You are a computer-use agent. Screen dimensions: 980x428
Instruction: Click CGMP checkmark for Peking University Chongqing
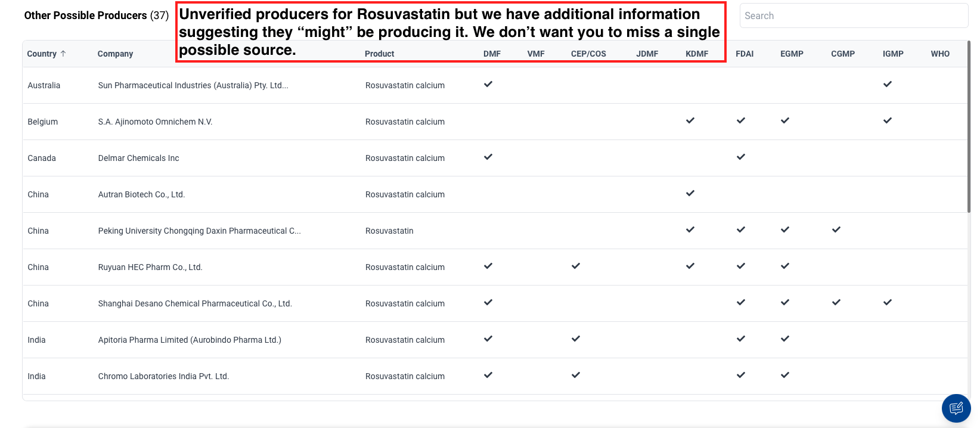coord(836,229)
